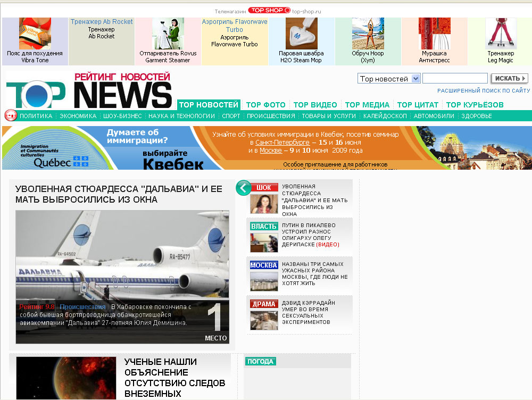The width and height of the screenshot is (532, 400).
Task: Open Путин в Пикалево story link
Action: (x=311, y=235)
